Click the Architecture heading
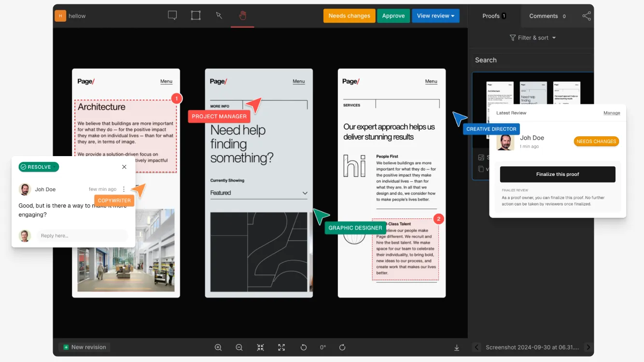The image size is (644, 362). [x=101, y=107]
